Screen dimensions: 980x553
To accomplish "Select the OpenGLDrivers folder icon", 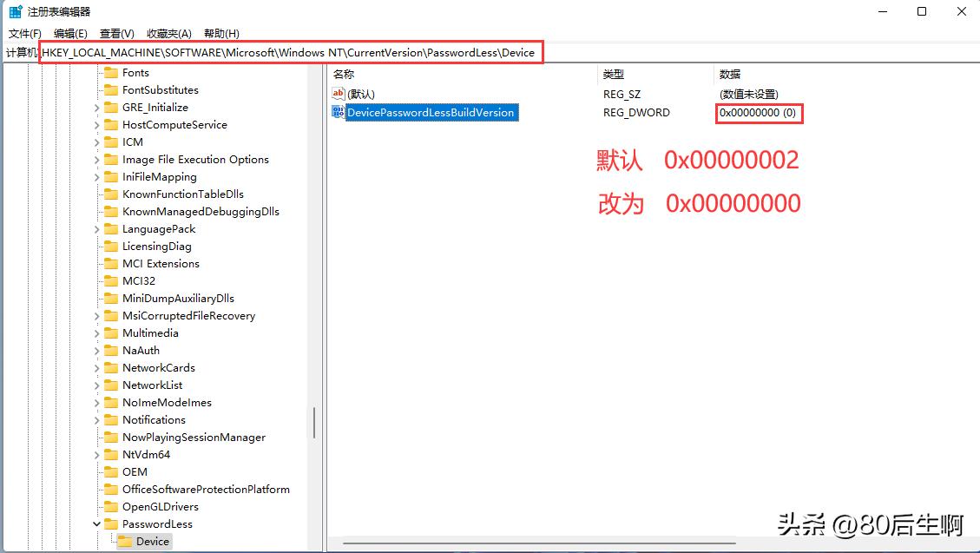I will 113,506.
